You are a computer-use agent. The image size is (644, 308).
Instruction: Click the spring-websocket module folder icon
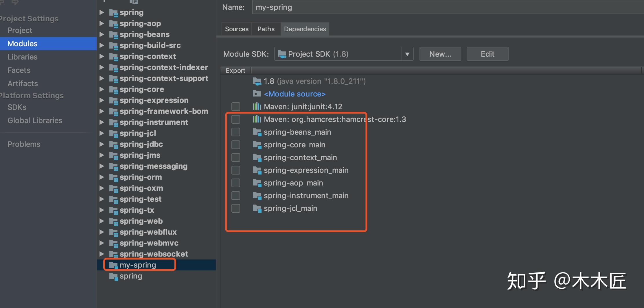pyautogui.click(x=114, y=254)
